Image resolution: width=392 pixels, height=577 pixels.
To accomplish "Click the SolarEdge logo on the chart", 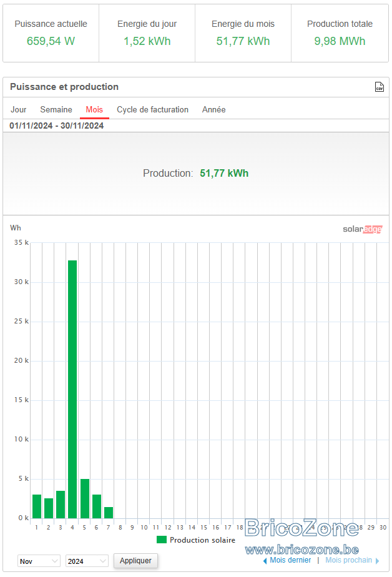I will tap(362, 229).
